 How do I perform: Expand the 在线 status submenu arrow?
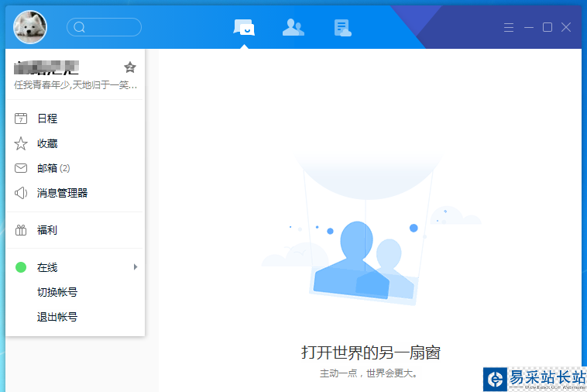[136, 267]
